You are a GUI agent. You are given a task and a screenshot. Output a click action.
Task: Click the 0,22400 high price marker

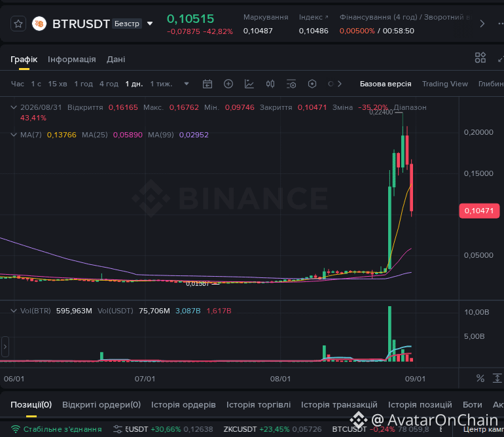coord(381,112)
